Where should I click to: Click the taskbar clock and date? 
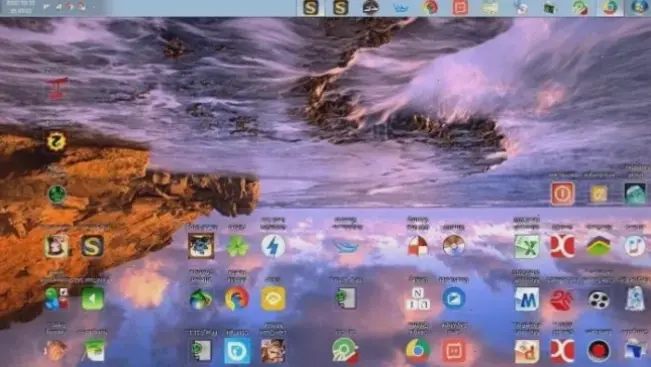pyautogui.click(x=20, y=7)
